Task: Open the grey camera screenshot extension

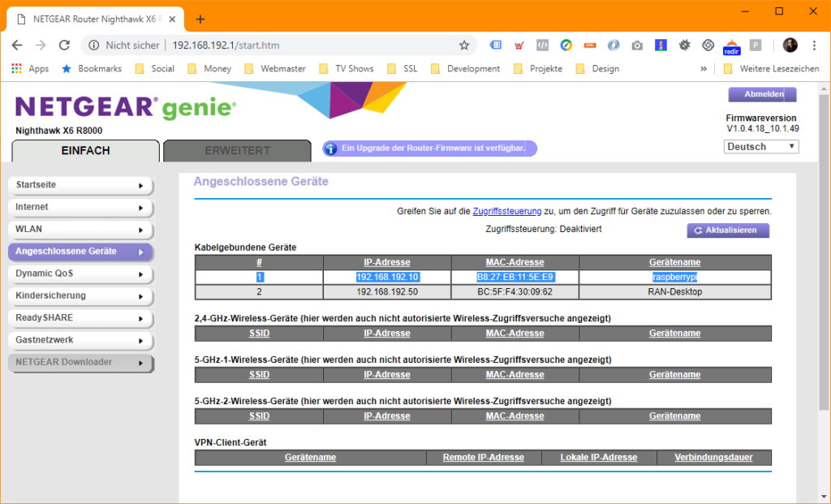Action: click(x=637, y=45)
